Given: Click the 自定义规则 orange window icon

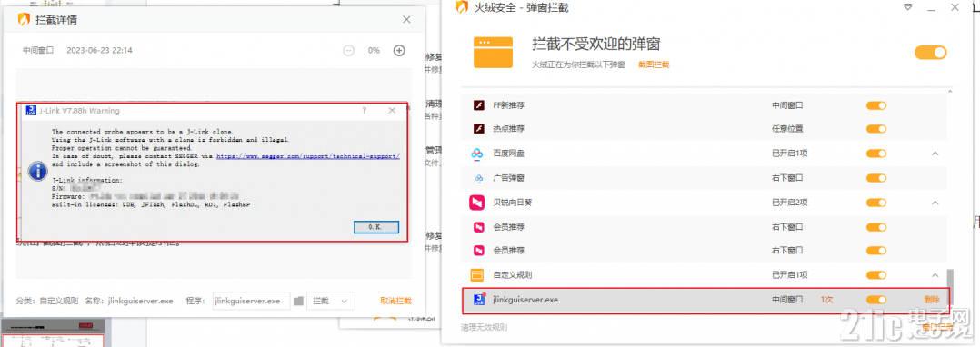Looking at the screenshot, I should 477,274.
